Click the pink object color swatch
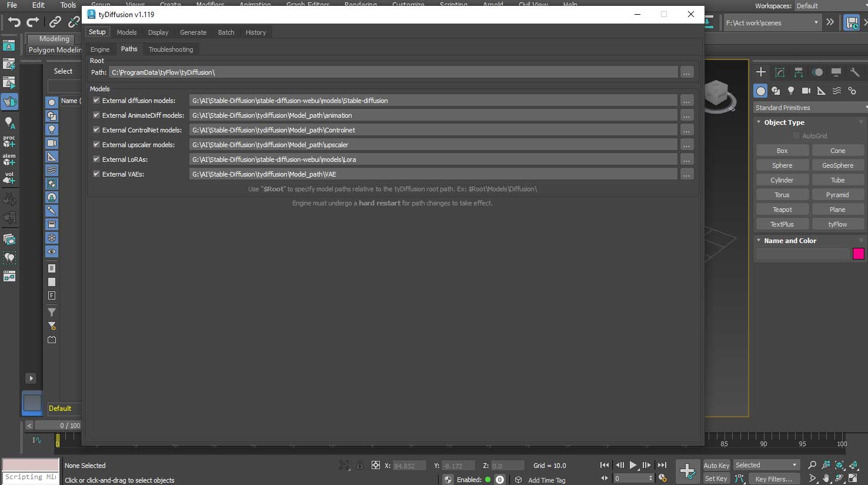Viewport: 868px width, 485px height. [x=858, y=254]
